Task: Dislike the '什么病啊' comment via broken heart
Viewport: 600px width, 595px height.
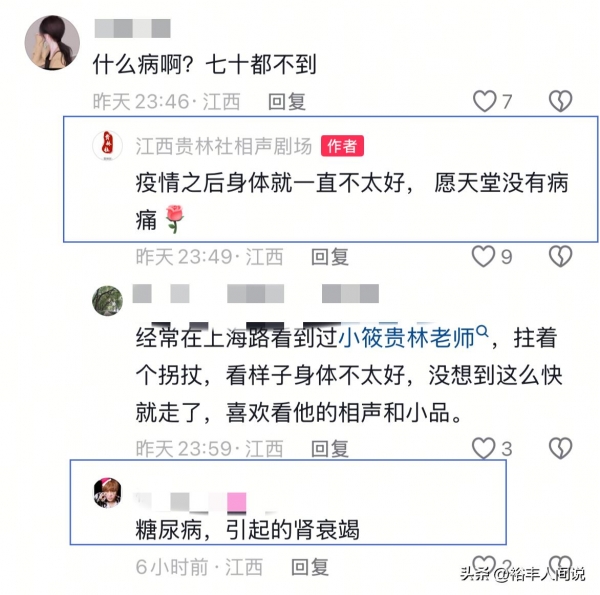Action: click(561, 101)
